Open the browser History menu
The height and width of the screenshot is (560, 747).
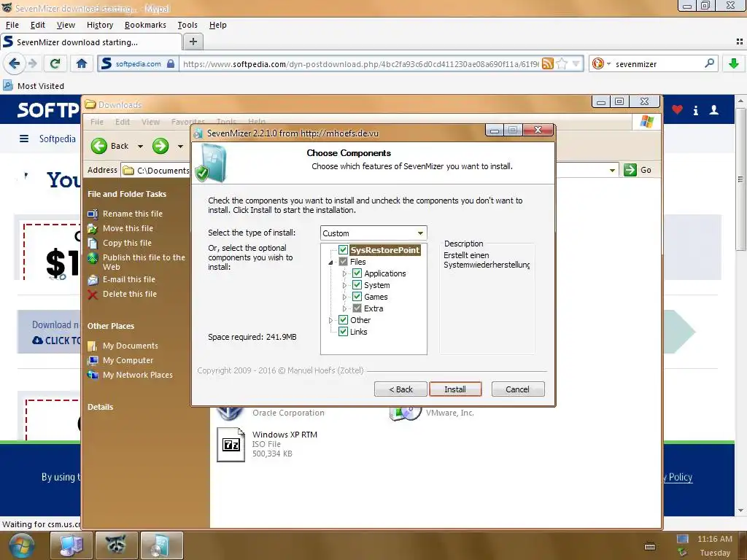pyautogui.click(x=99, y=25)
